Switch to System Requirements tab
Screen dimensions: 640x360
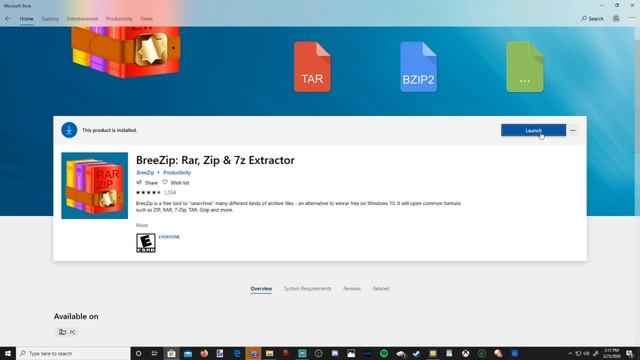pyautogui.click(x=308, y=289)
